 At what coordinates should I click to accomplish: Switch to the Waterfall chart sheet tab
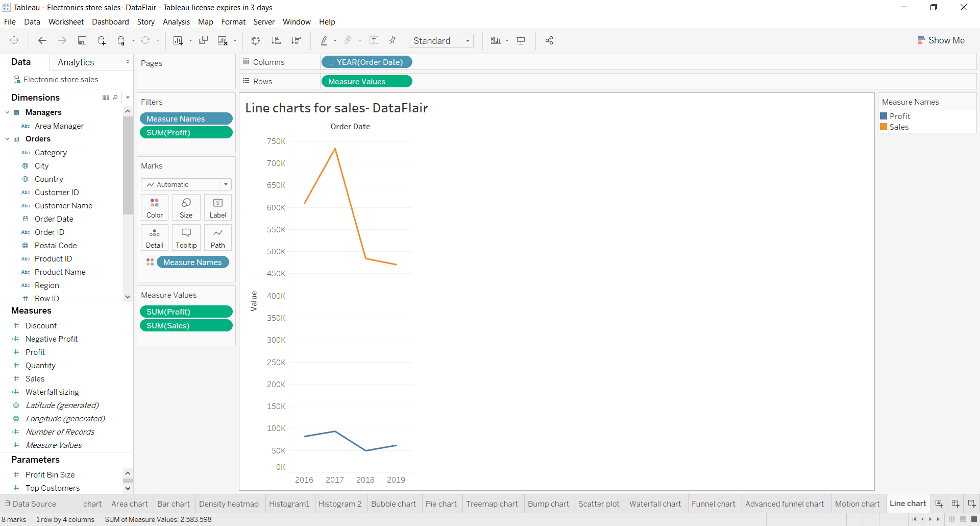(655, 504)
